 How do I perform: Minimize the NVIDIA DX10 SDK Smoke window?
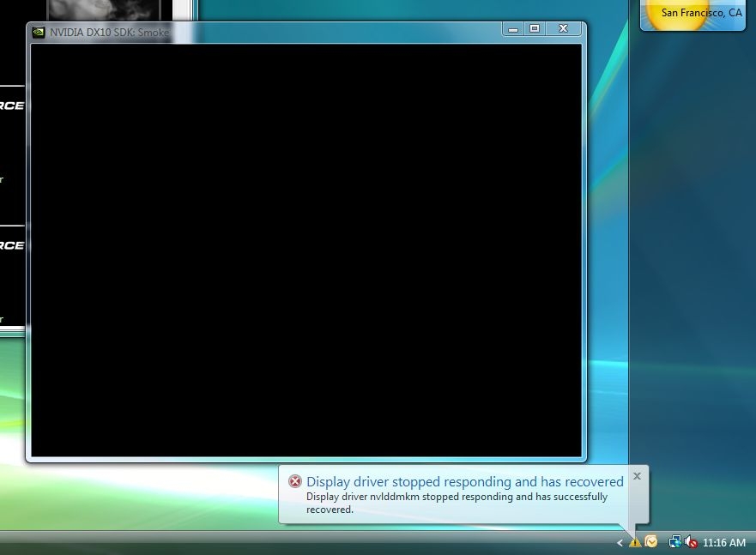pyautogui.click(x=513, y=29)
